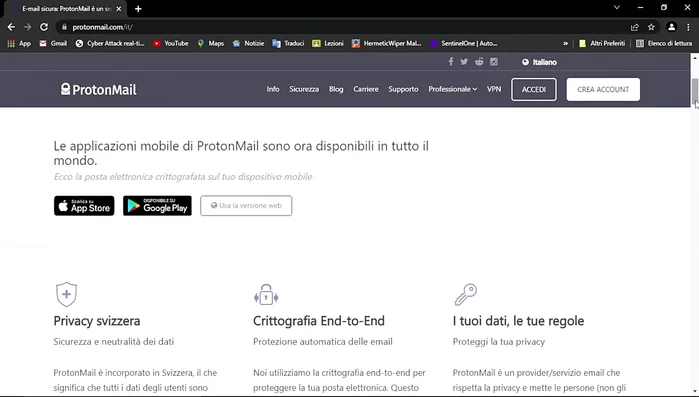Open the Blog menu item
This screenshot has width=699, height=397.
click(x=336, y=89)
